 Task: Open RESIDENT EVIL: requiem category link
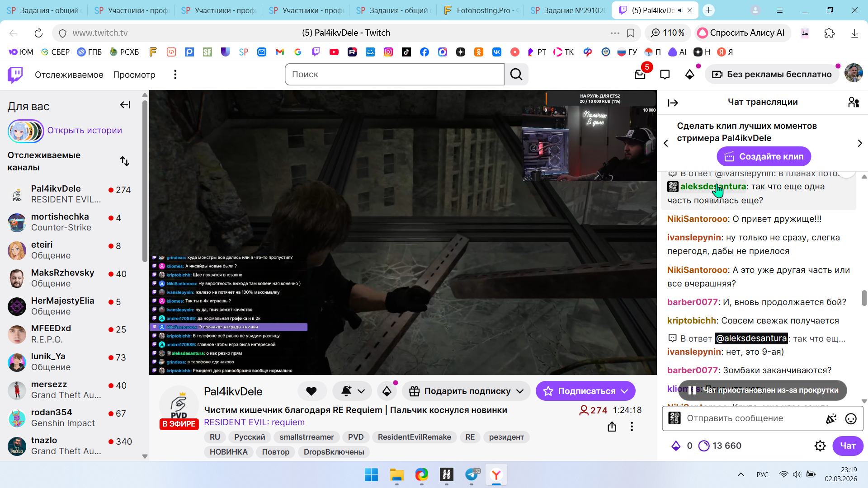(x=254, y=422)
